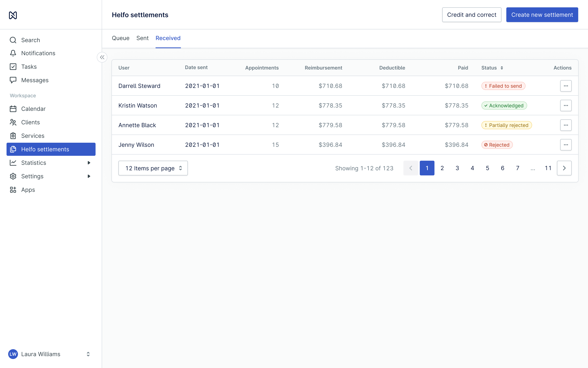Click Credit and correct button

pos(472,15)
